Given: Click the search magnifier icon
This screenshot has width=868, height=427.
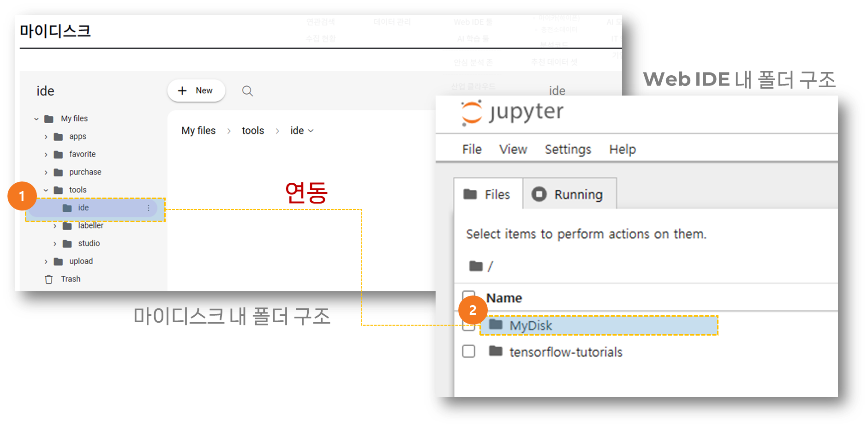Looking at the screenshot, I should click(x=247, y=91).
